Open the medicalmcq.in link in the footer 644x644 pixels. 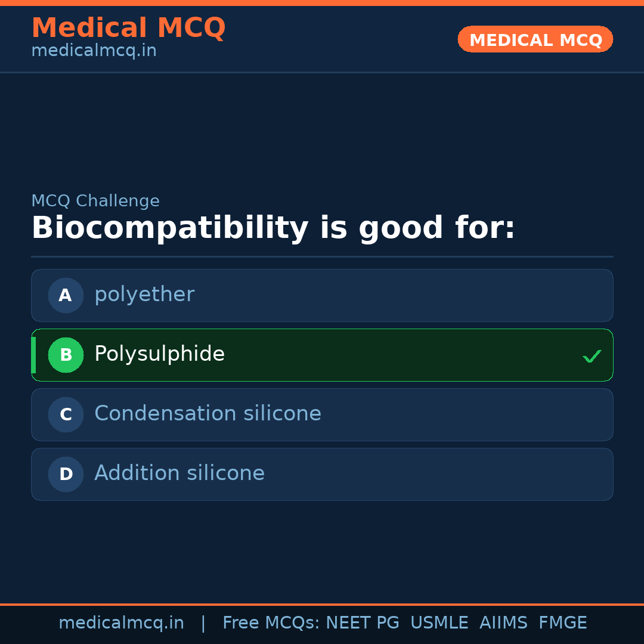[121, 623]
